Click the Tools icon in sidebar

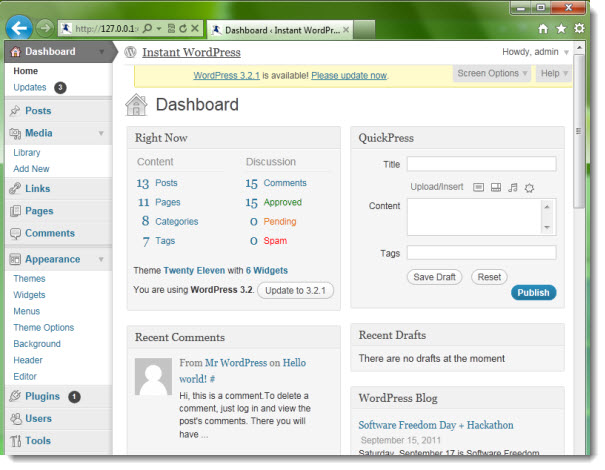pos(15,441)
